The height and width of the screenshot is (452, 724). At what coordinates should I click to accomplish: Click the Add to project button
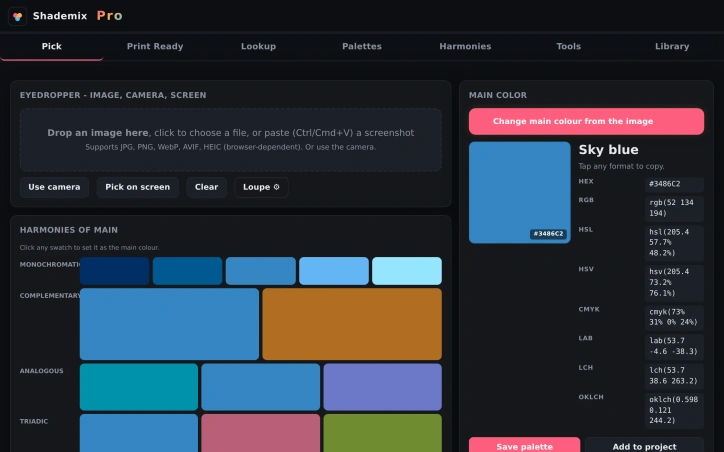645,446
